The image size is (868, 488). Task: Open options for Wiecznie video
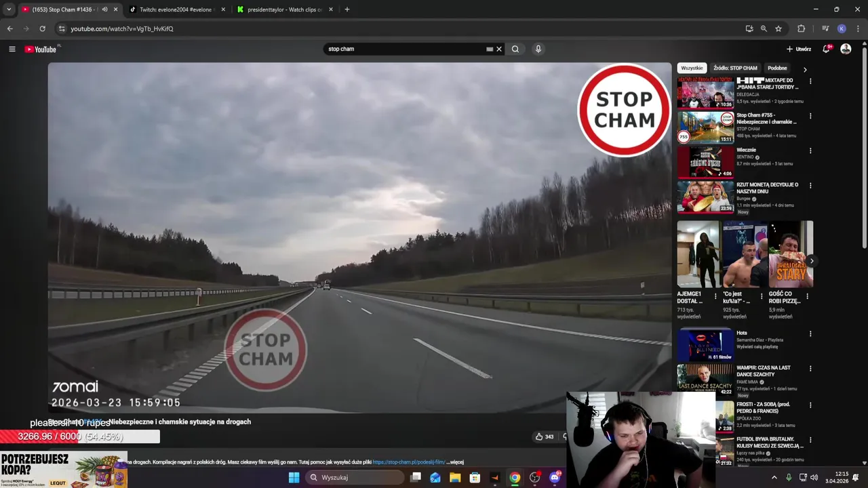coord(810,150)
